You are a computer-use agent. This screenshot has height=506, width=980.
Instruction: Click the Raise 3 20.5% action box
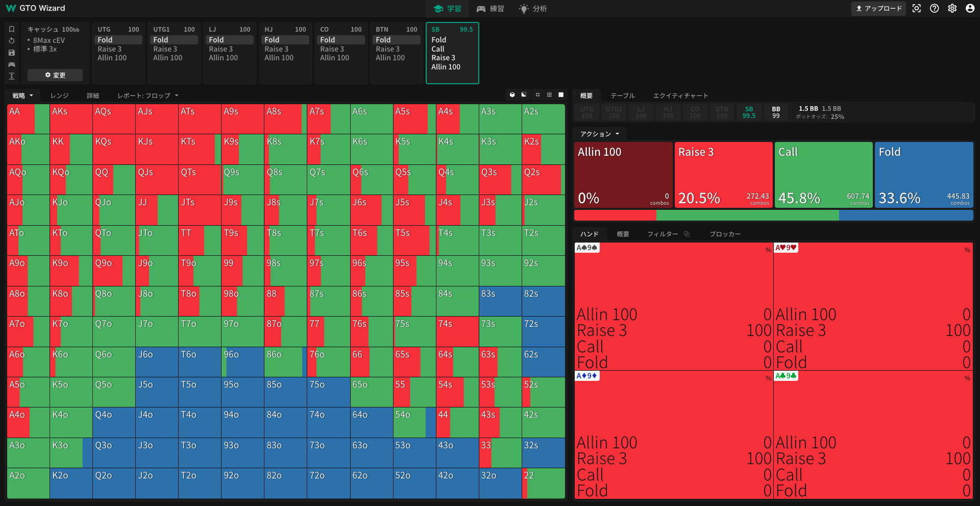click(723, 175)
